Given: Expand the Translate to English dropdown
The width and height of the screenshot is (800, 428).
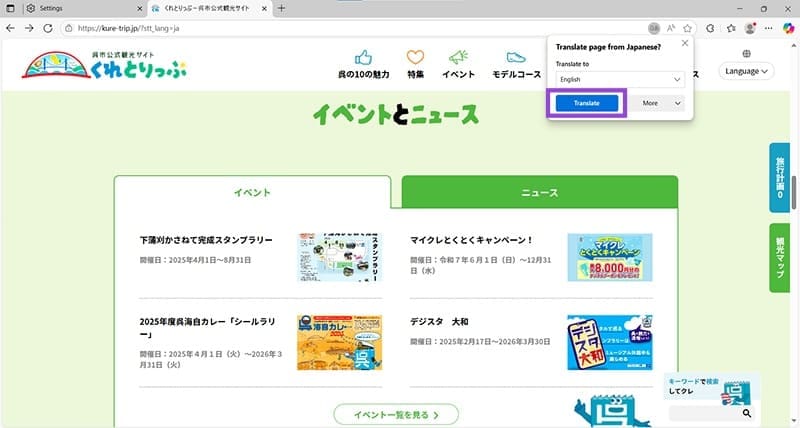Looking at the screenshot, I should coord(620,78).
